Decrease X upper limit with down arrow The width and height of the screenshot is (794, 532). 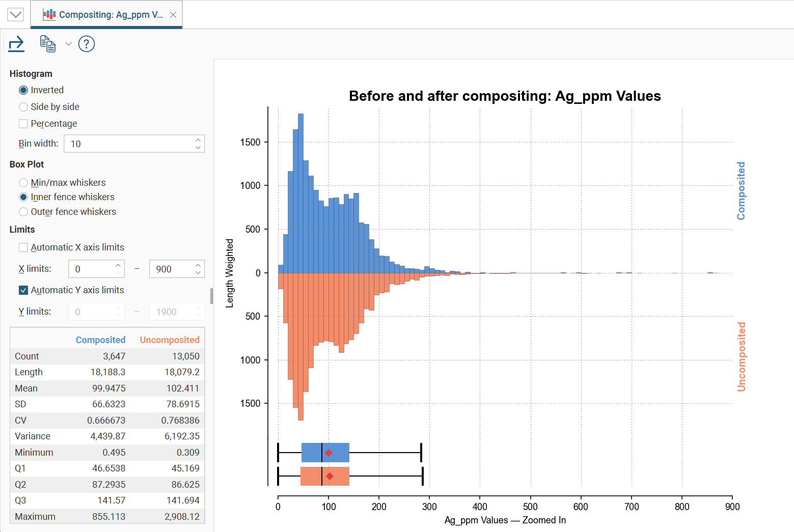tap(198, 273)
